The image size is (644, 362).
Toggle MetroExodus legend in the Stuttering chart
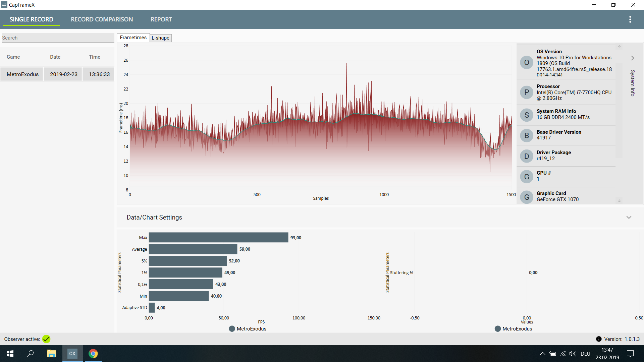pos(513,329)
